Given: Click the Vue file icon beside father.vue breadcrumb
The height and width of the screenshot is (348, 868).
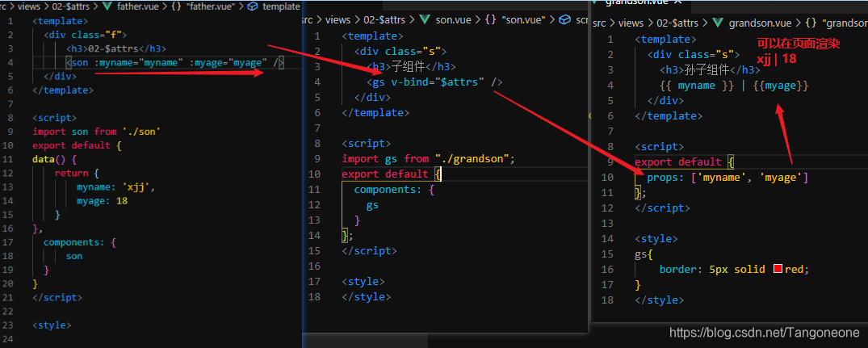Looking at the screenshot, I should click(108, 6).
